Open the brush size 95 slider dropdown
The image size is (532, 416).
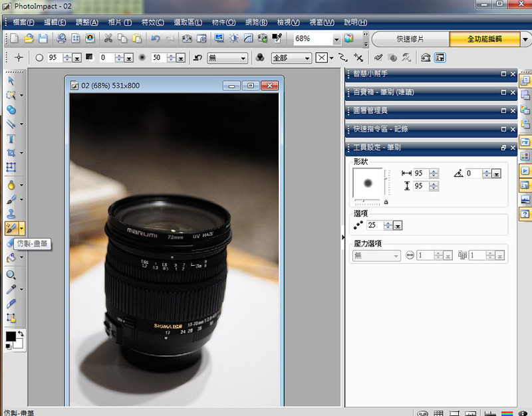click(x=77, y=58)
